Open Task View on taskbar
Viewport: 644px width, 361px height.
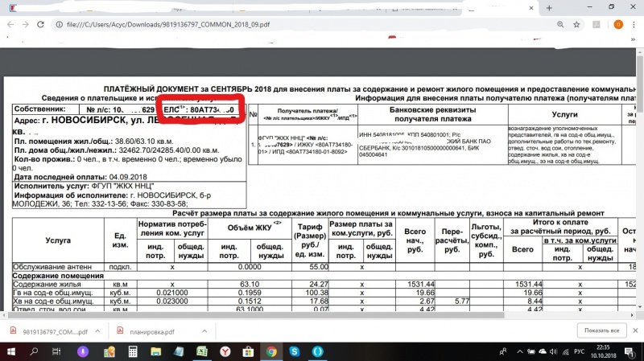(56, 351)
